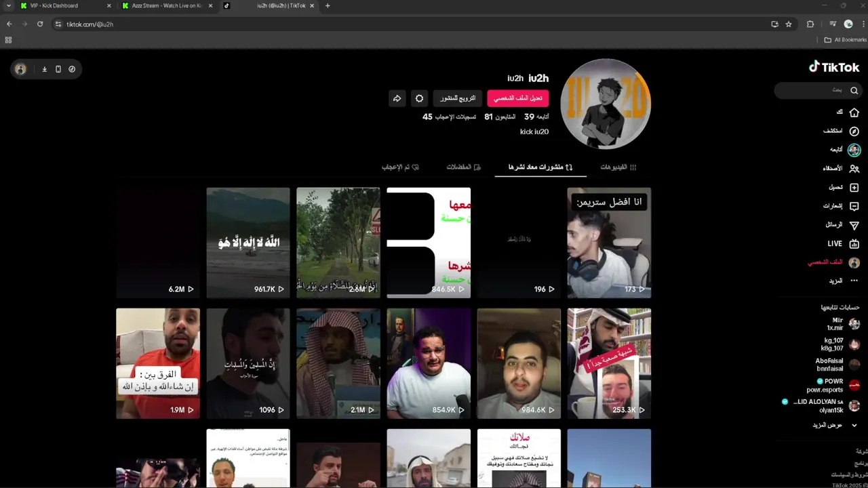Image resolution: width=868 pixels, height=488 pixels.
Task: Open the All Bookmarks folder
Action: point(845,40)
